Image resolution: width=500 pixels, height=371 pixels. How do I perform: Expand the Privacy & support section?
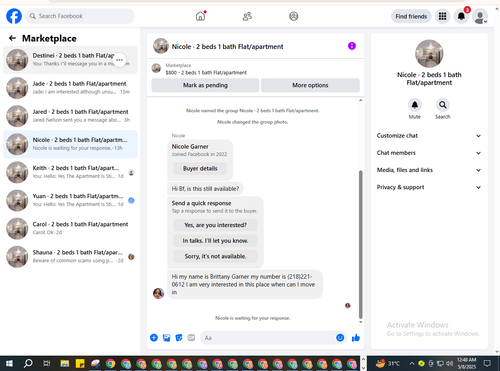(429, 187)
